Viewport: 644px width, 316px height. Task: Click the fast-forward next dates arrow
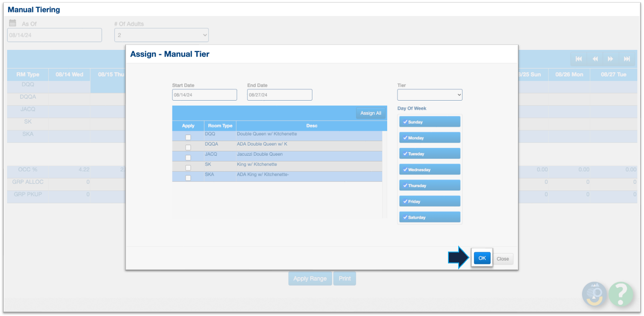coord(611,59)
